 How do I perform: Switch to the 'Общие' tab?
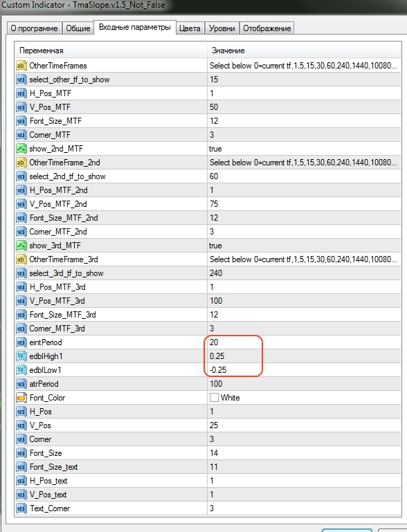[x=78, y=28]
